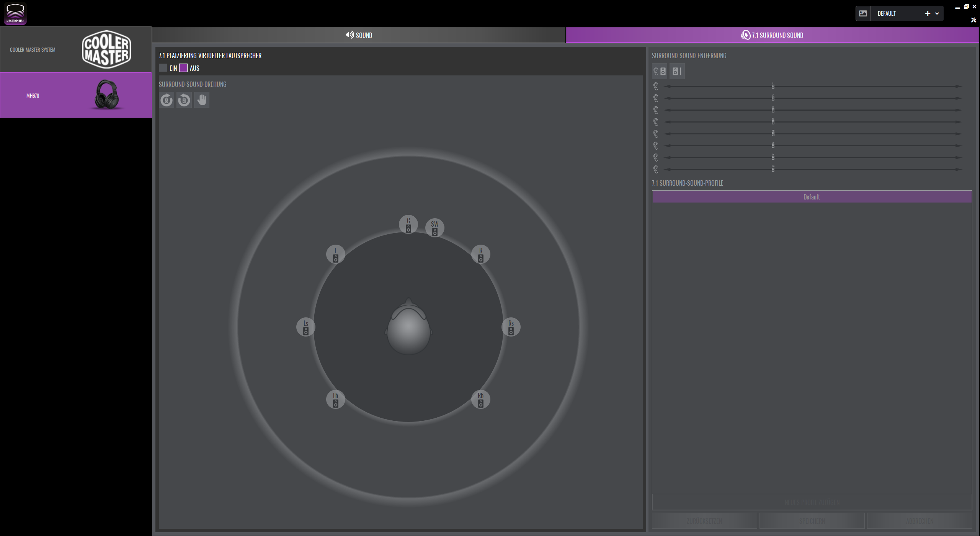Image resolution: width=980 pixels, height=536 pixels.
Task: Select the MH670 headset device
Action: (76, 95)
